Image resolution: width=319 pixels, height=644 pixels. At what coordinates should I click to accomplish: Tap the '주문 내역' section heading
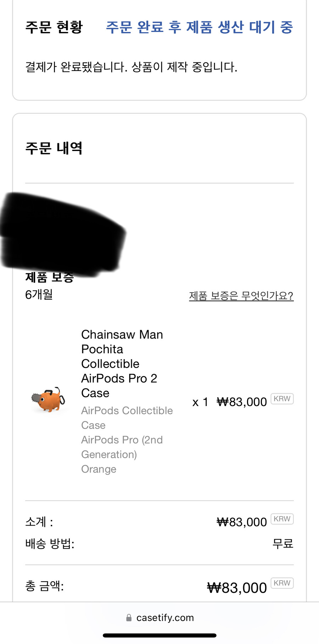pos(54,148)
